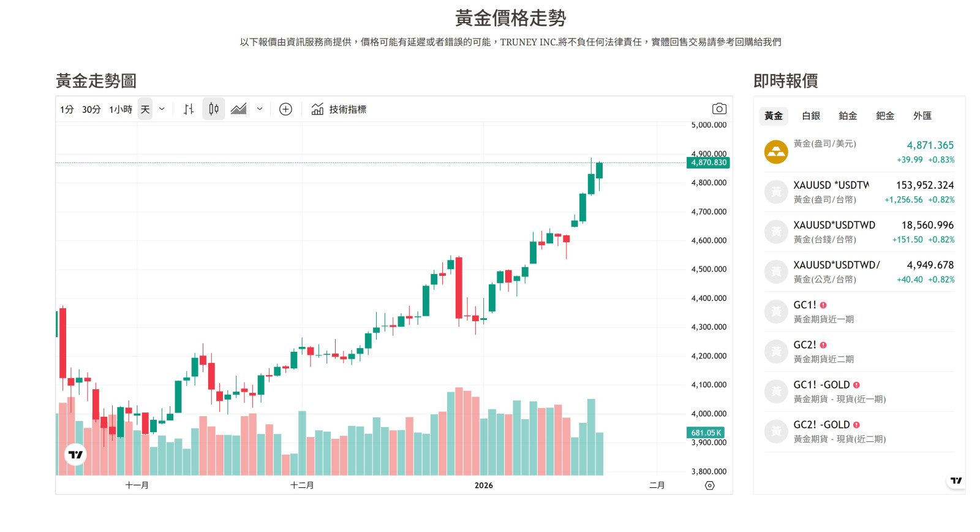Viewport: 980px width, 532px height.
Task: Click the 4,000.000 price axis label
Action: tap(709, 414)
